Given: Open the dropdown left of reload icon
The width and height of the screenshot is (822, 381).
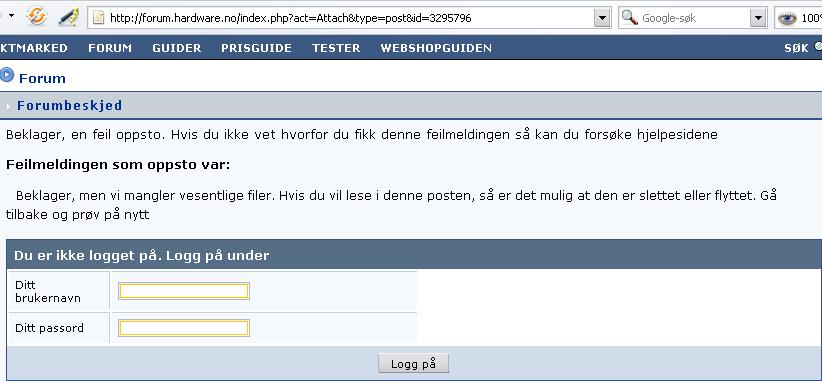Looking at the screenshot, I should (x=12, y=16).
